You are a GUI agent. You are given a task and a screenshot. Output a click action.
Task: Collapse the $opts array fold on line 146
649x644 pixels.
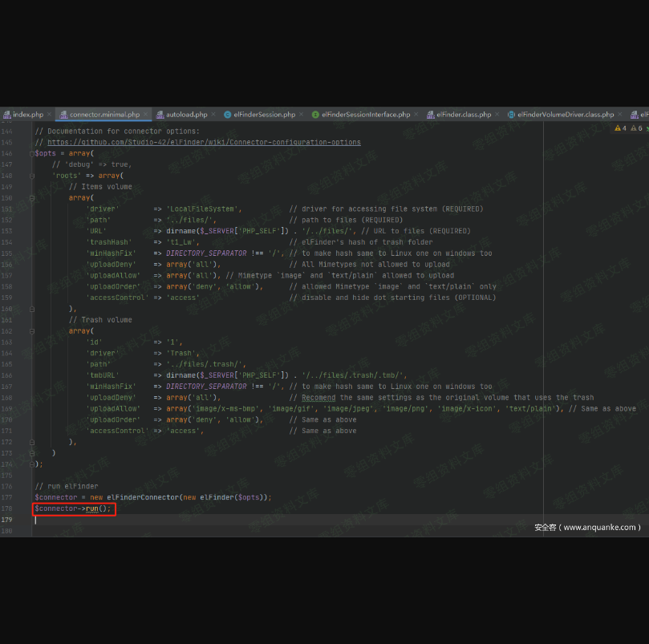(x=32, y=153)
